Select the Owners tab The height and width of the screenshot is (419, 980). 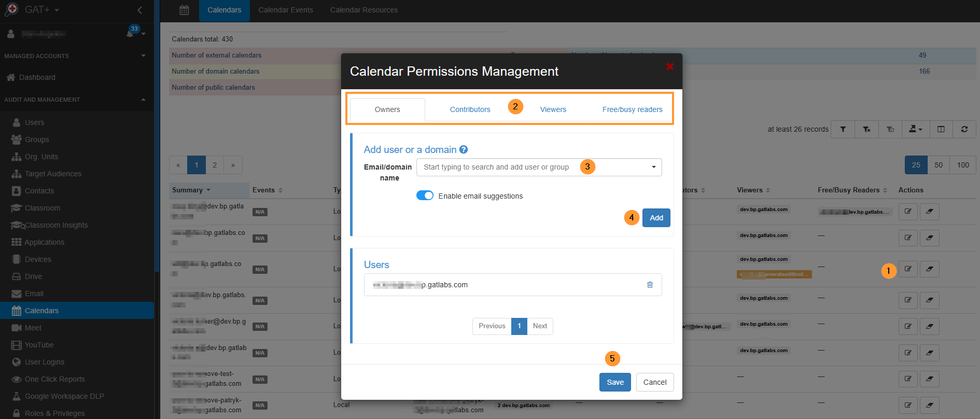point(387,109)
